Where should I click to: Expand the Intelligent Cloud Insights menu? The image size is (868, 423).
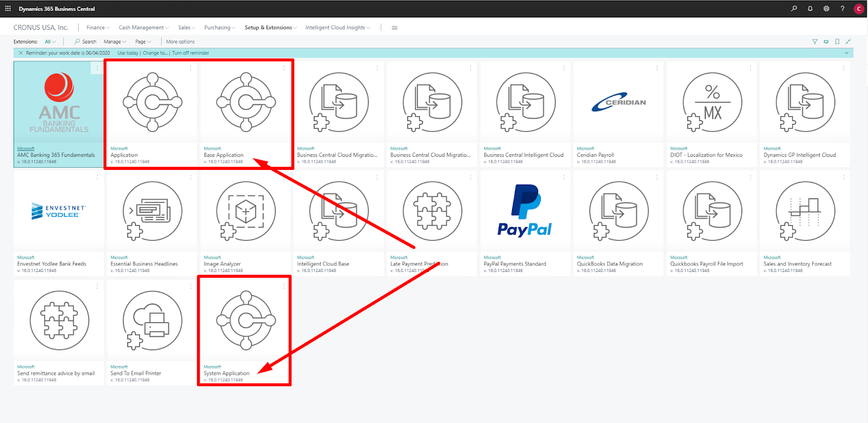337,28
